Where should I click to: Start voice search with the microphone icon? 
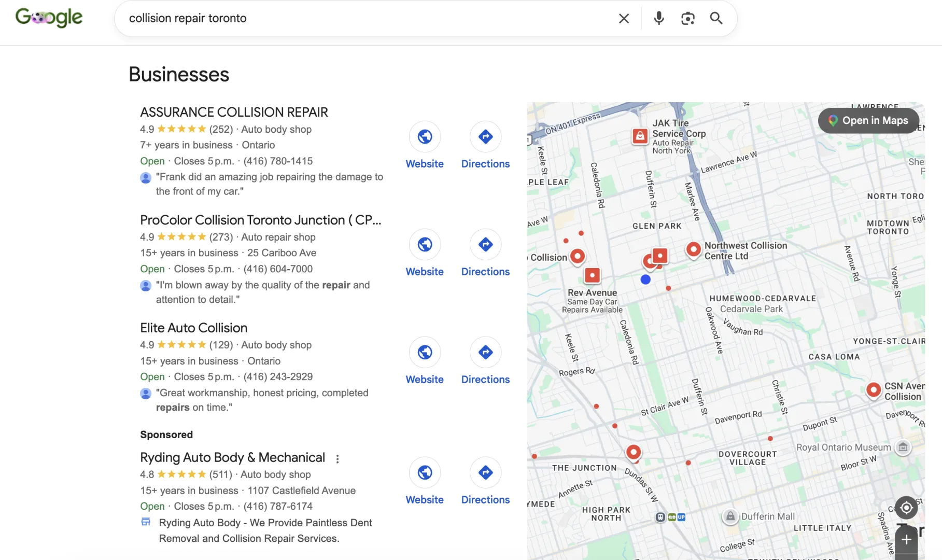click(659, 18)
